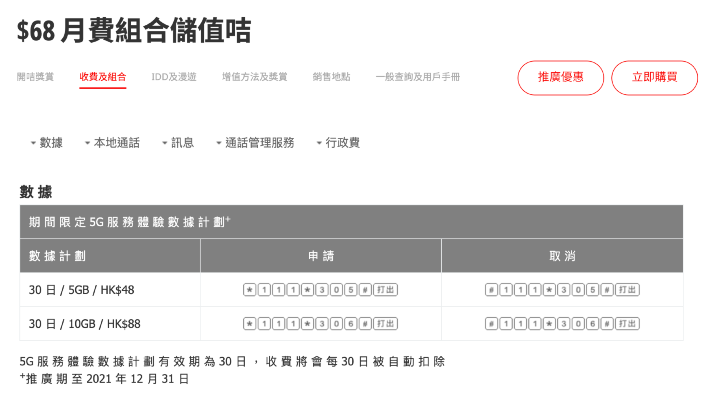Click the 取消 column header

click(562, 256)
